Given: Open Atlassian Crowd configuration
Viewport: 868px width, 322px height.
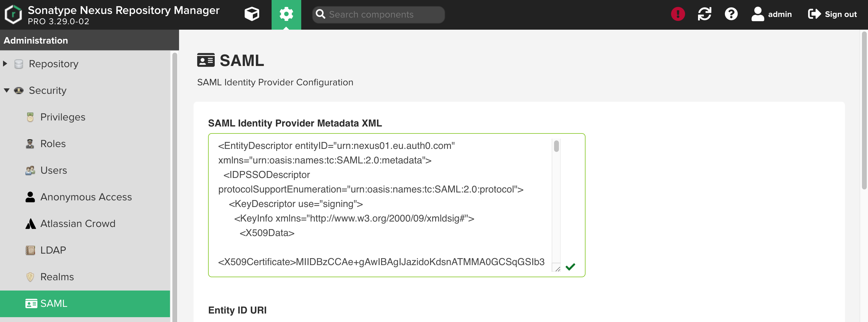Looking at the screenshot, I should tap(77, 224).
